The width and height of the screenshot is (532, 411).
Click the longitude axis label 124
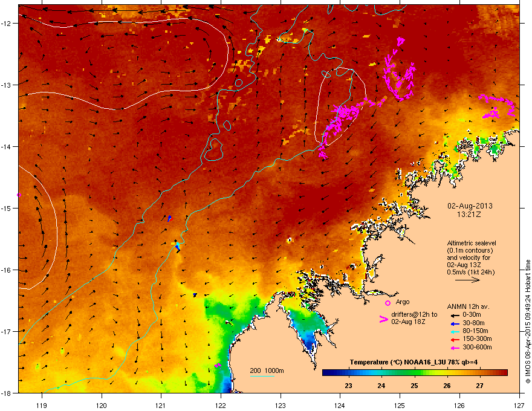[340, 405]
